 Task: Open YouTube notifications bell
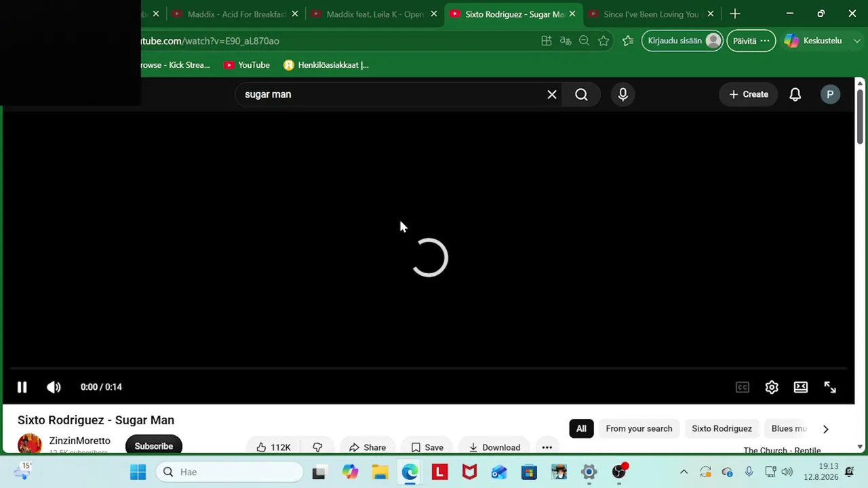click(x=795, y=94)
